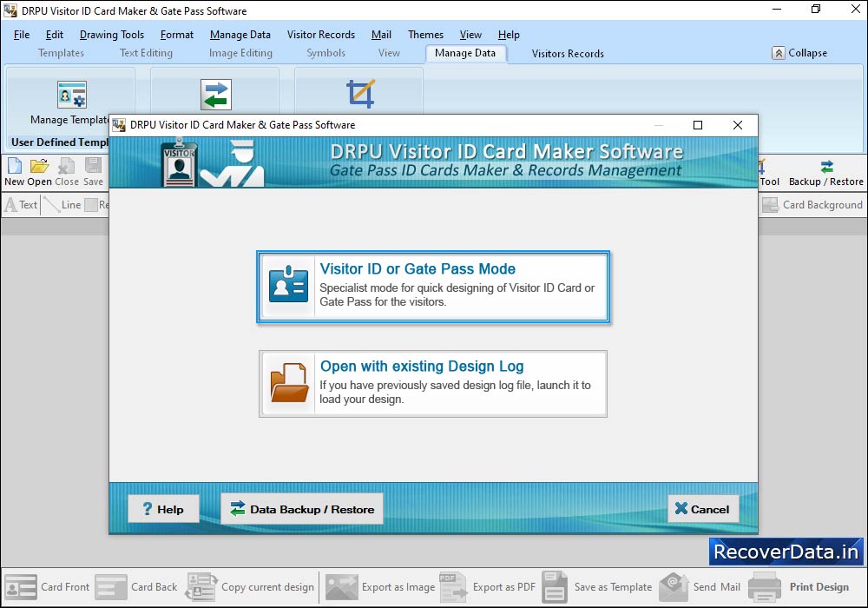Maximize the startup dialog window

[698, 125]
